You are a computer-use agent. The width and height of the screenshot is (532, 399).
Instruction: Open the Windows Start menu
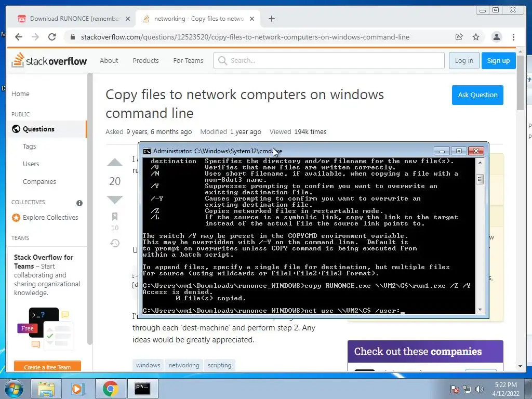14,389
